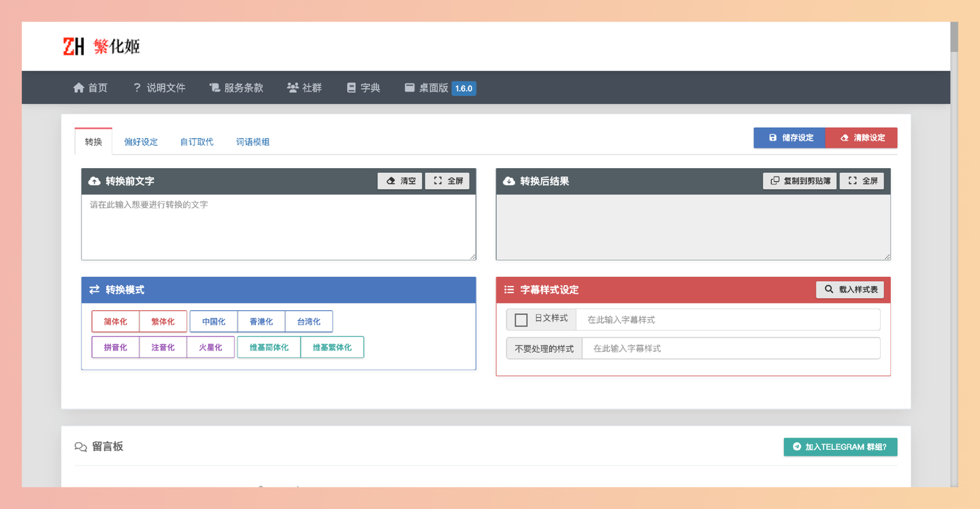Toggle the 日文样式 checkbox

pos(521,320)
